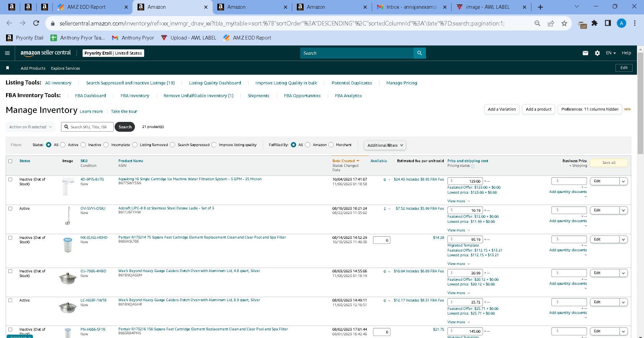Switch to the AMZ EOD Report tab
Image resolution: width=644 pixels, height=338 pixels.
(x=93, y=7)
